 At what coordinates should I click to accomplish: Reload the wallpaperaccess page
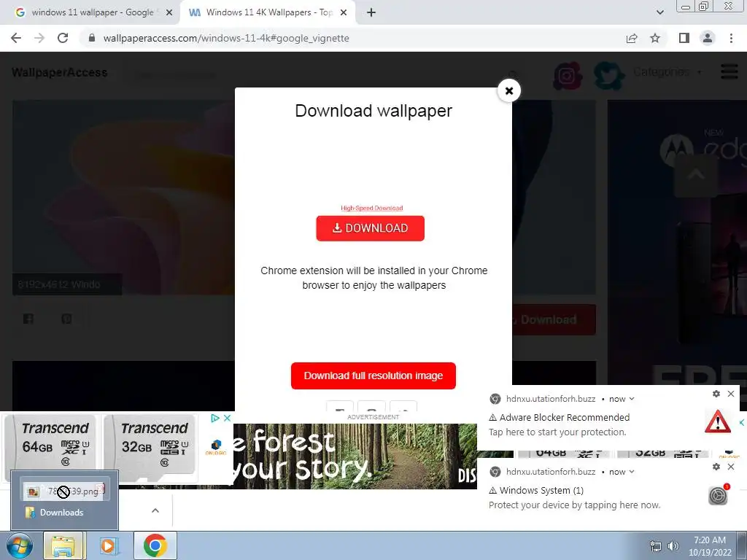click(63, 38)
